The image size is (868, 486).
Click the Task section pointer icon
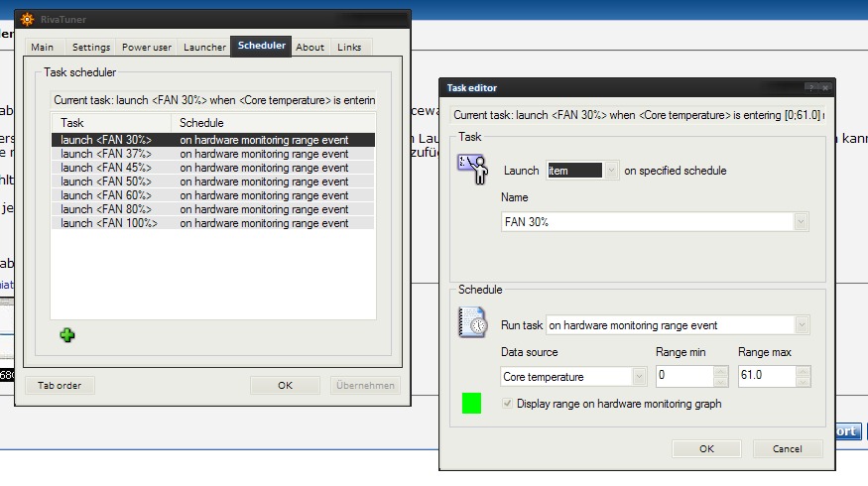point(472,169)
